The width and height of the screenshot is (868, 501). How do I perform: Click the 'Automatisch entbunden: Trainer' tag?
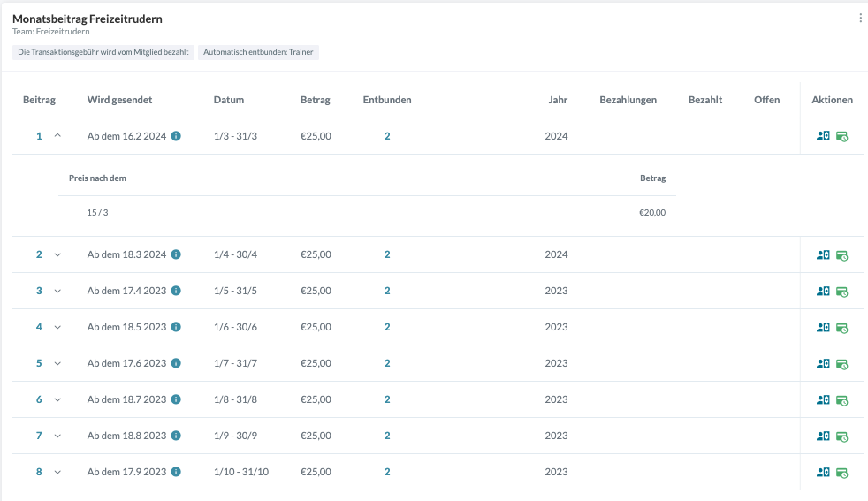point(258,52)
